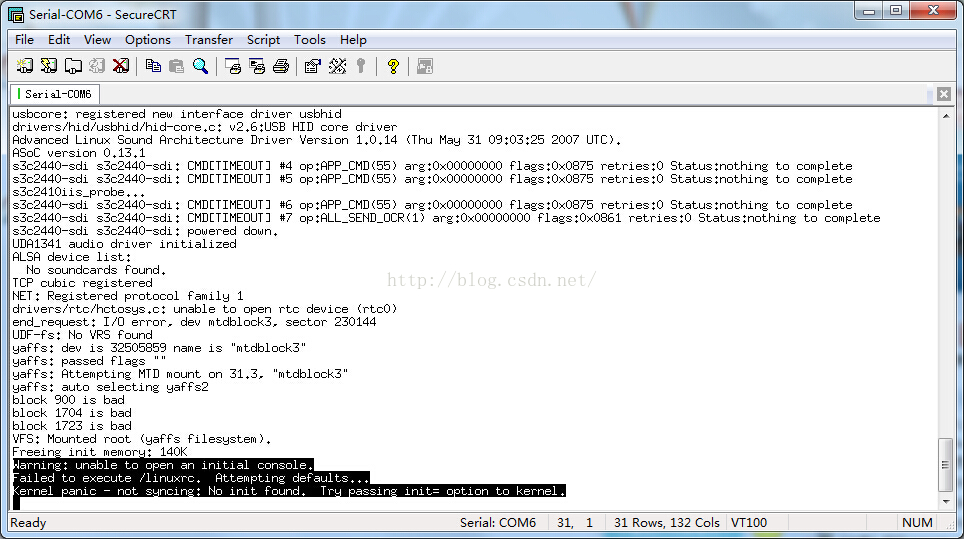Click the 'block 1723 is bad' line
The width and height of the screenshot is (964, 539).
[x=72, y=426]
